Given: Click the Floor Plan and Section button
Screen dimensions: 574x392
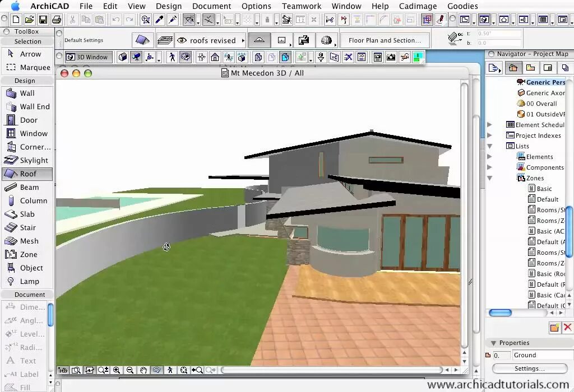Looking at the screenshot, I should (385, 40).
